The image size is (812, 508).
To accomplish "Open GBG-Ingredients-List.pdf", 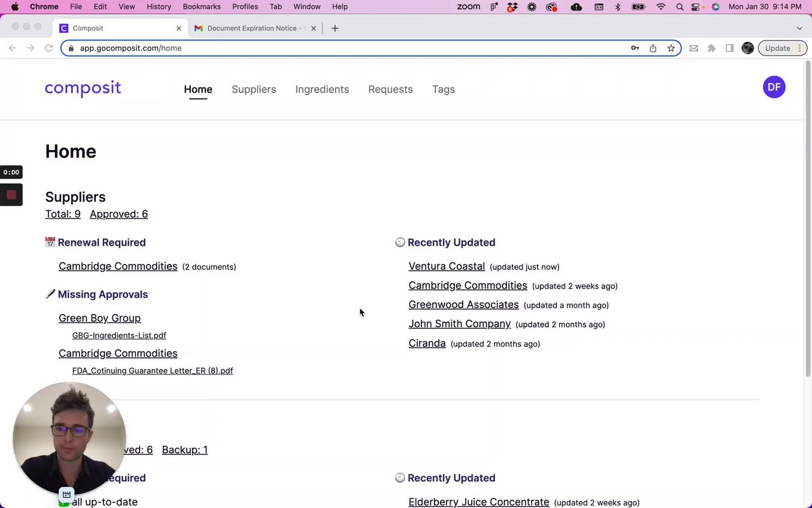I will pos(119,335).
